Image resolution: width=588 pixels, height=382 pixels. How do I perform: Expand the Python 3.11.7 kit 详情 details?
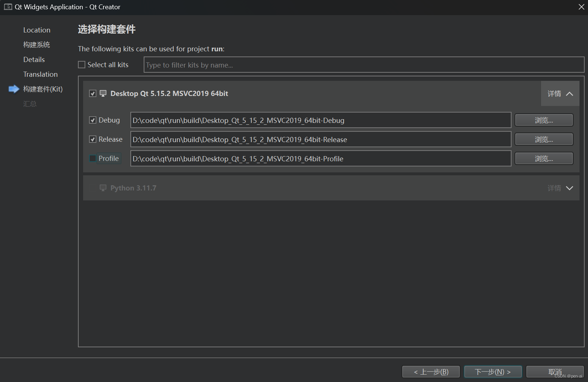560,188
